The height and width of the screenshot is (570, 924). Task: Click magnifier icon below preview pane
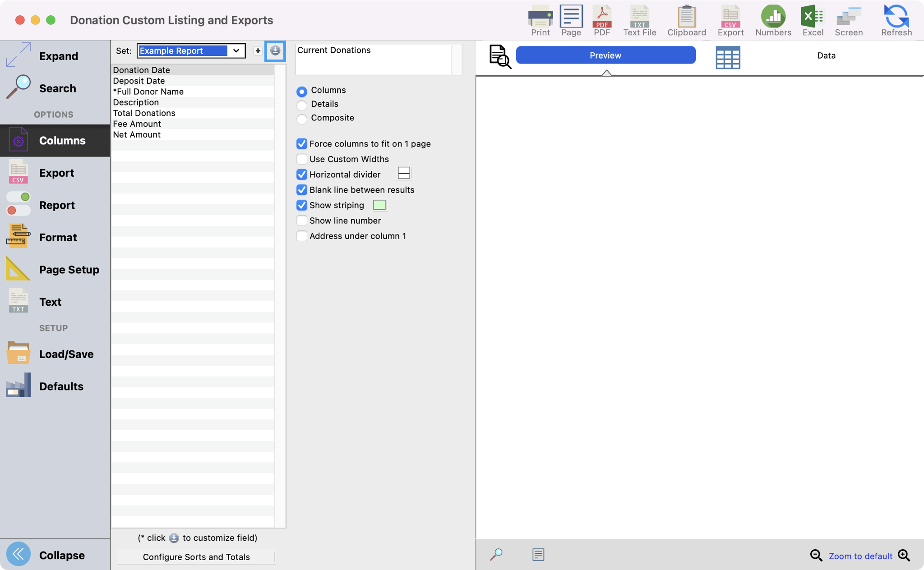[496, 554]
